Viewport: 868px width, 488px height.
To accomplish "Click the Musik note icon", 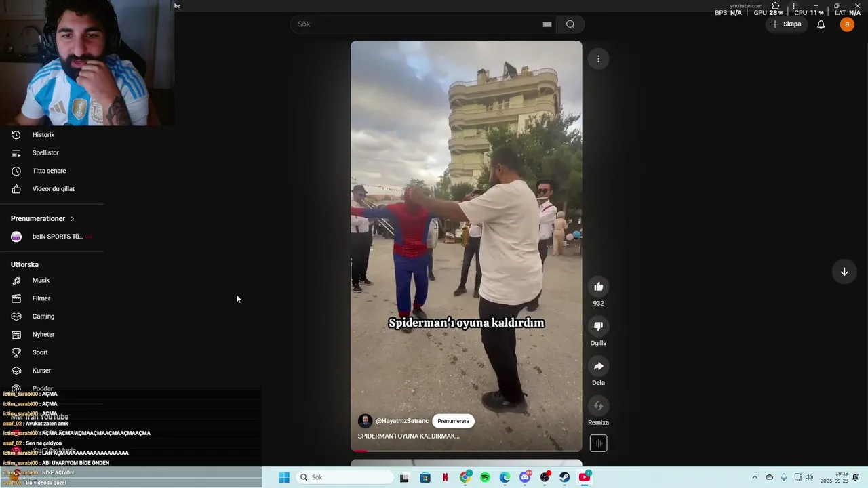I will click(16, 281).
